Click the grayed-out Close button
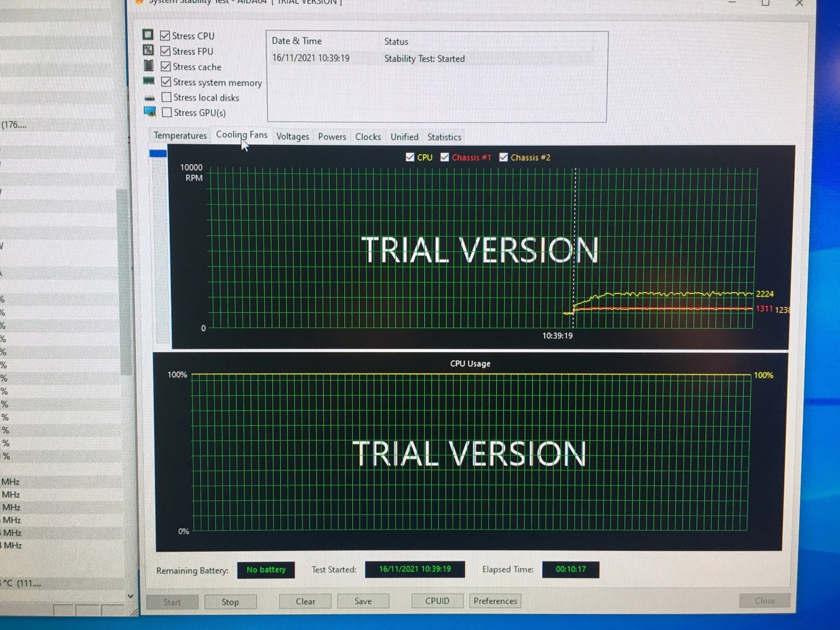The width and height of the screenshot is (840, 630). [x=764, y=601]
